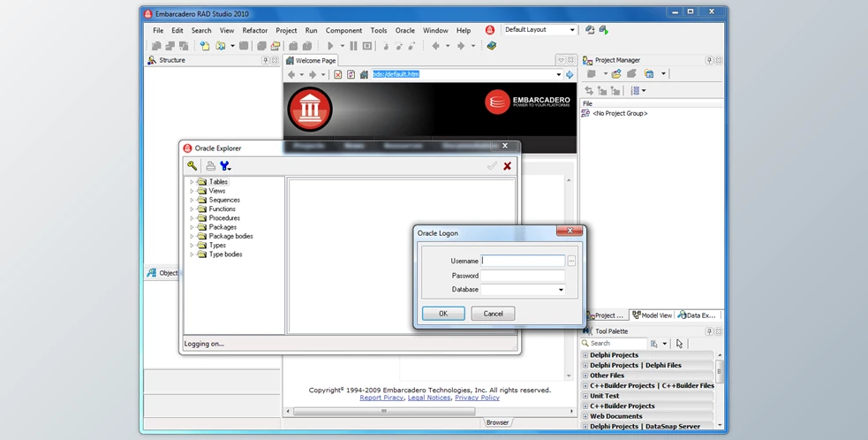Click the green Run arrow in toolbar
This screenshot has height=440, width=868.
[330, 46]
